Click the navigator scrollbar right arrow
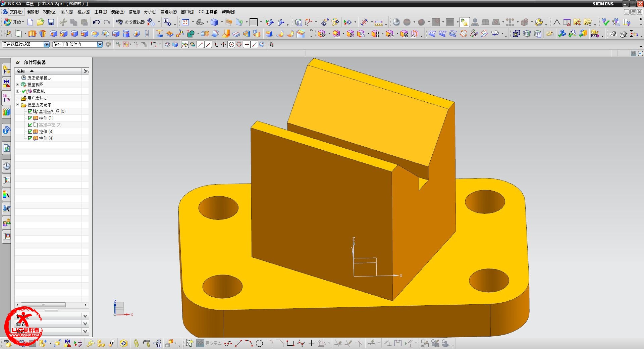The width and height of the screenshot is (644, 349). 86,305
